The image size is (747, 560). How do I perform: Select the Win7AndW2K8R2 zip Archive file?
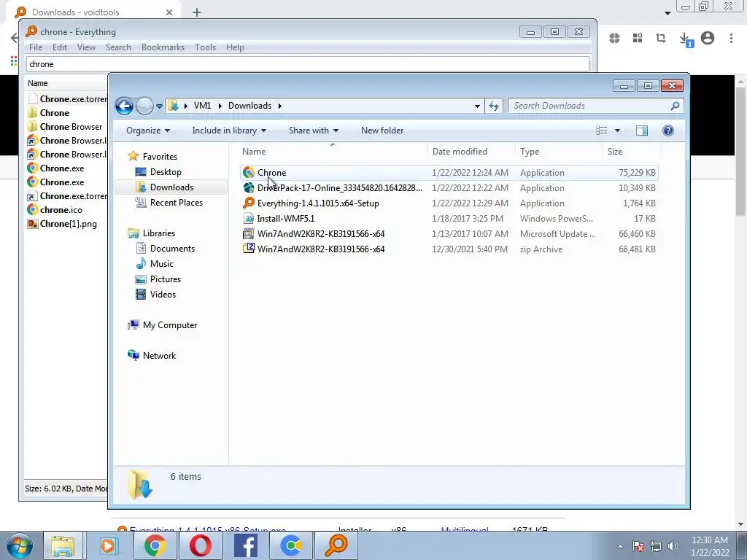tap(449, 249)
